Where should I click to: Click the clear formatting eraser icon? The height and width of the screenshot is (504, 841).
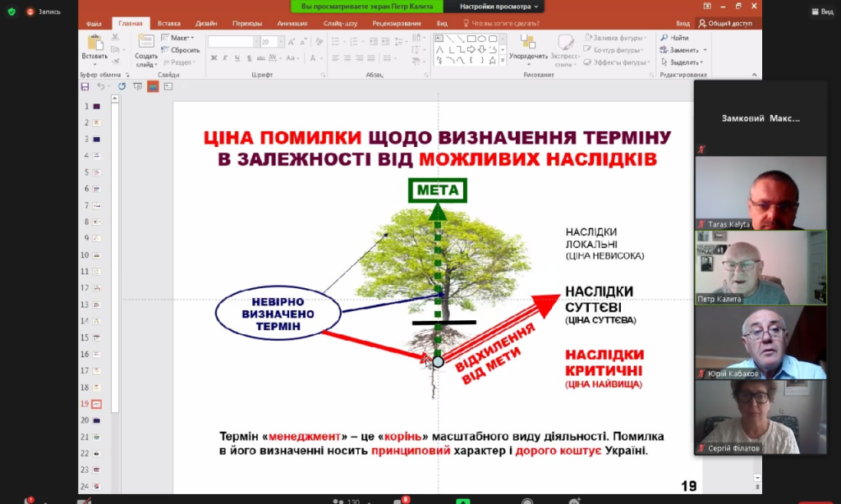pos(319,42)
